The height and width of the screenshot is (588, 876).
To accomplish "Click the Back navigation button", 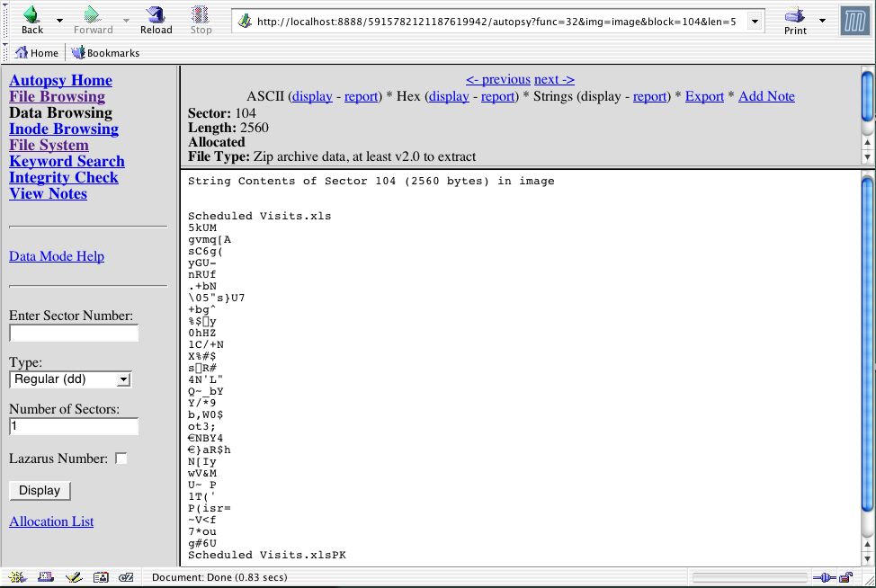I will (31, 20).
